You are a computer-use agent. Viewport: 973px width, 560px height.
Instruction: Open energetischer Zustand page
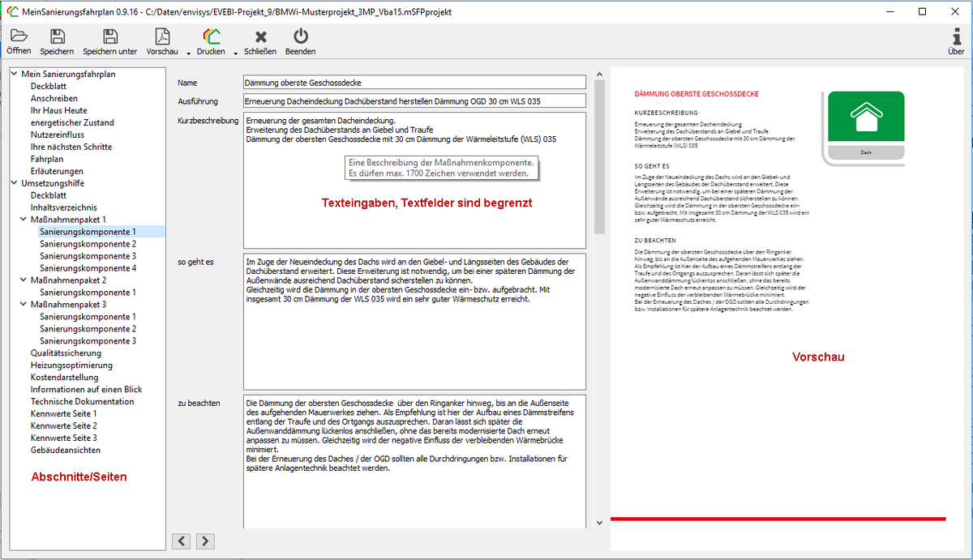tap(72, 122)
